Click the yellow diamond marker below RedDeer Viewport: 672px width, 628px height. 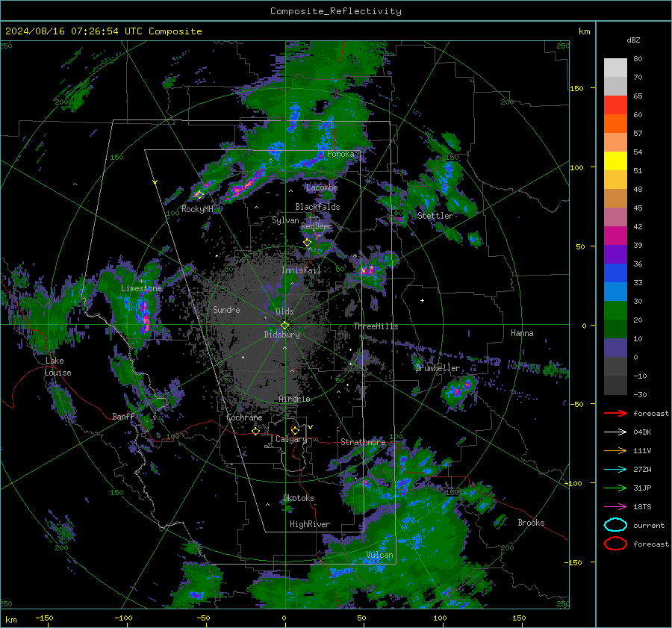coord(307,243)
